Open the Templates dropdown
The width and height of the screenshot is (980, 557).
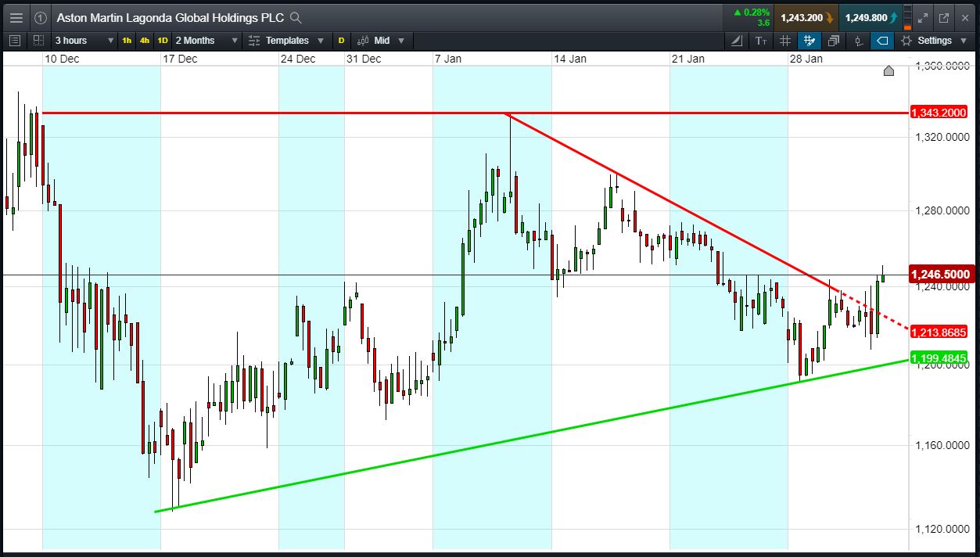[x=288, y=41]
